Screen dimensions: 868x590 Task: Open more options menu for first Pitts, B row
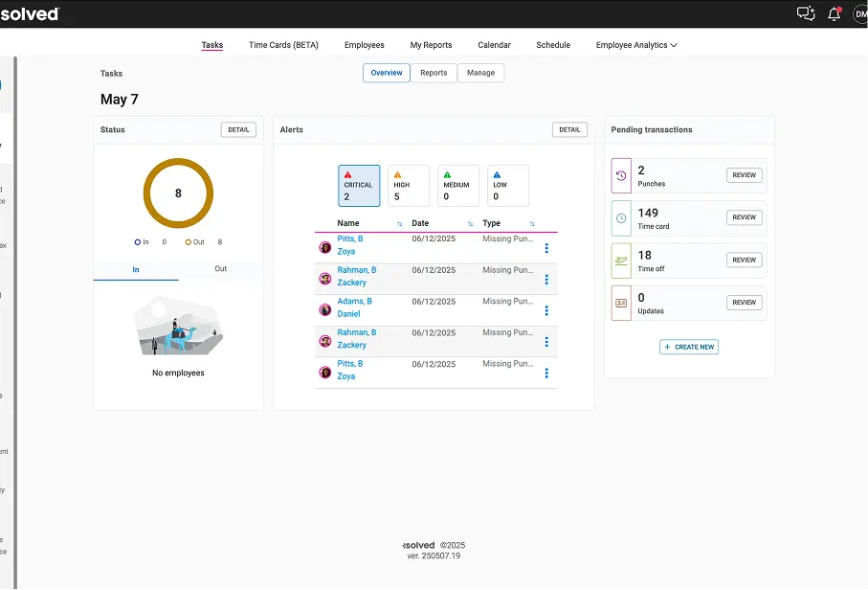pos(546,248)
